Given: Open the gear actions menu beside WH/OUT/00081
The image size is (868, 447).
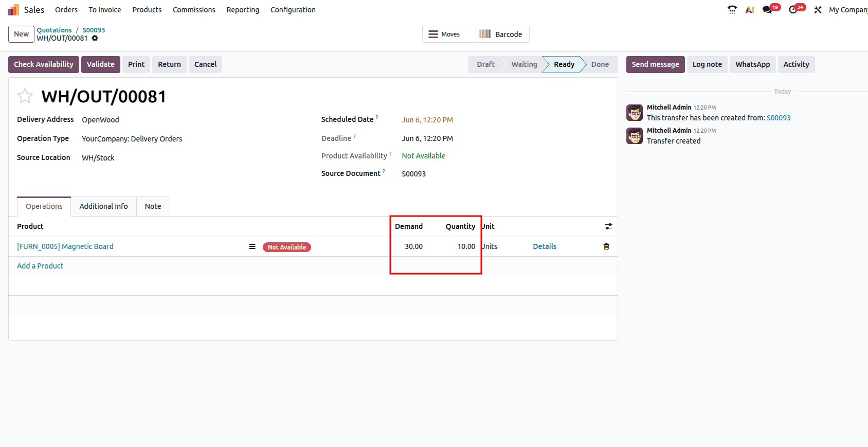Looking at the screenshot, I should pyautogui.click(x=95, y=38).
